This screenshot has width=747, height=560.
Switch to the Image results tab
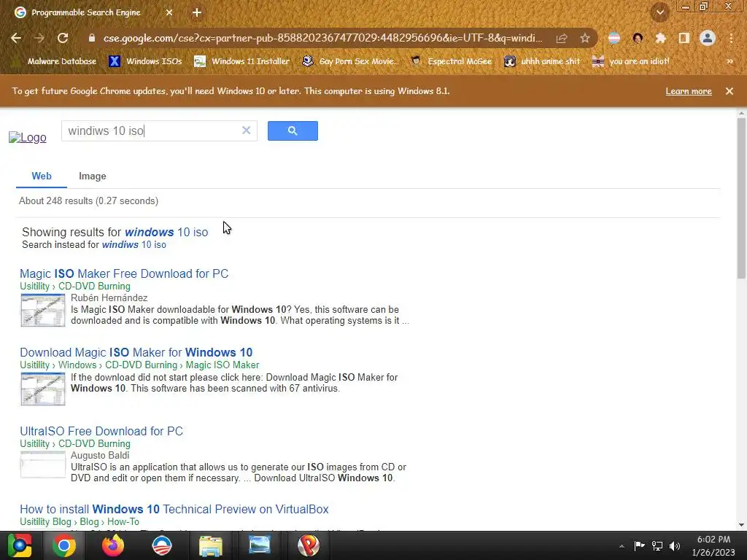point(93,176)
